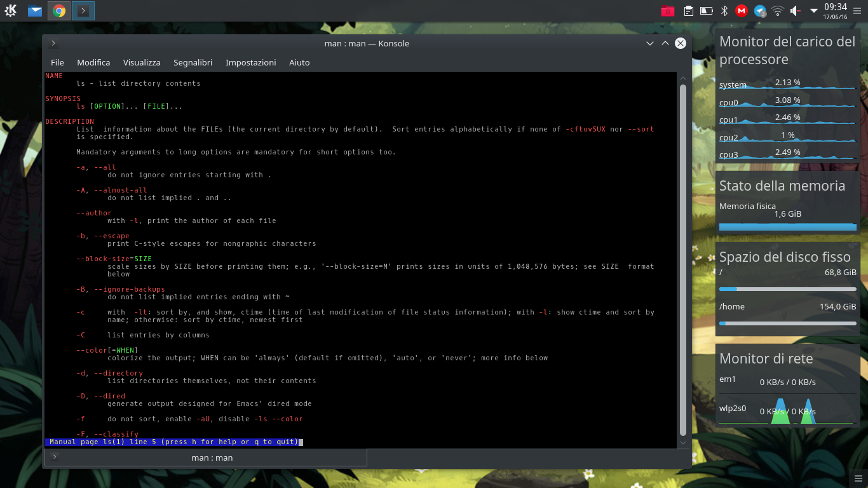Open the Impostazioni menu
The height and width of the screenshot is (488, 868).
pyautogui.click(x=250, y=62)
